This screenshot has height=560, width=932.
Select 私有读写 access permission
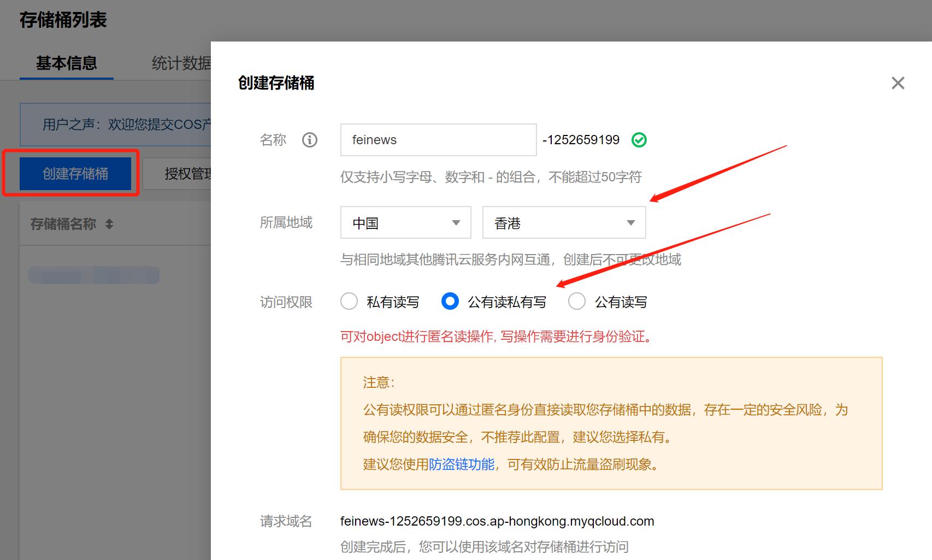[x=349, y=302]
